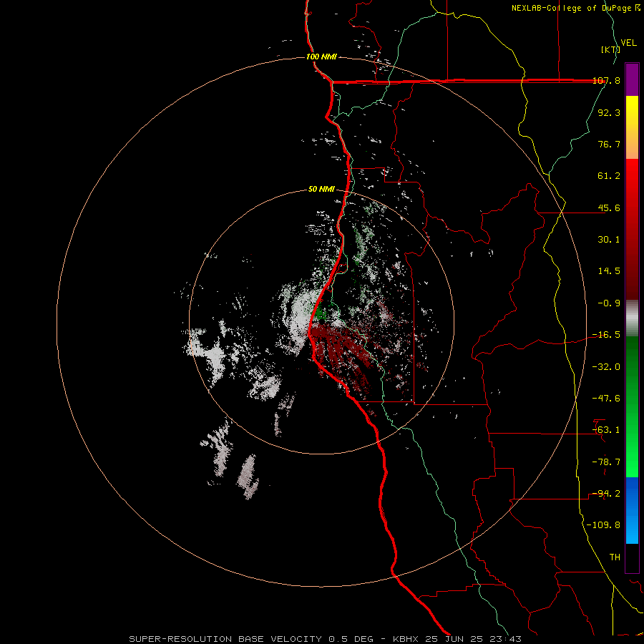644x644 pixels.
Task: Click the 23:43 timestamp in caption
Action: [506, 639]
